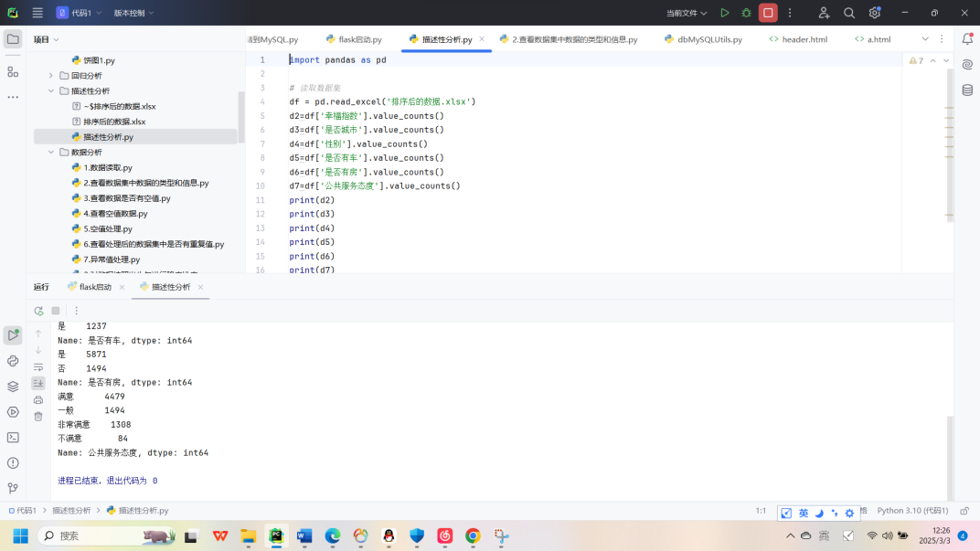Open the Run tool window icon
The width and height of the screenshot is (980, 551).
coord(13,335)
